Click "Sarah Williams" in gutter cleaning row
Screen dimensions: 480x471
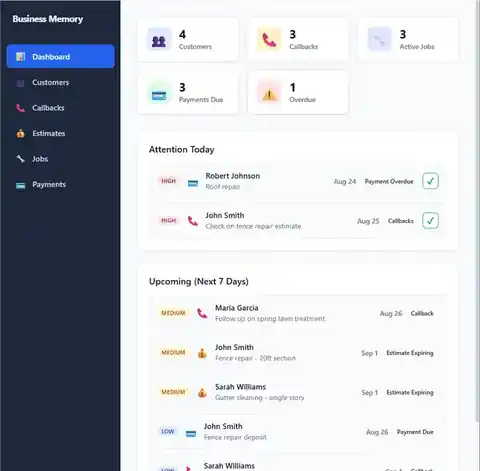[x=240, y=387]
